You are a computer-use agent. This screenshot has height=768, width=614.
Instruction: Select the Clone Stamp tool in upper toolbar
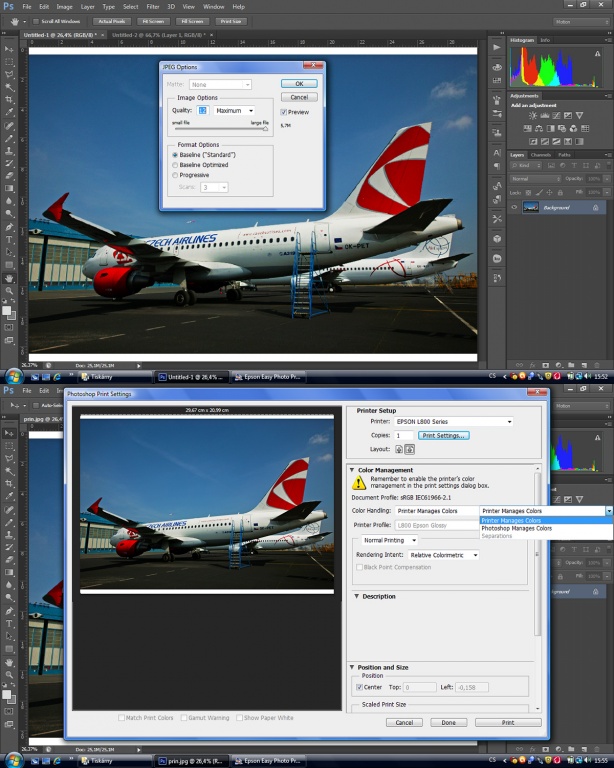[x=9, y=151]
